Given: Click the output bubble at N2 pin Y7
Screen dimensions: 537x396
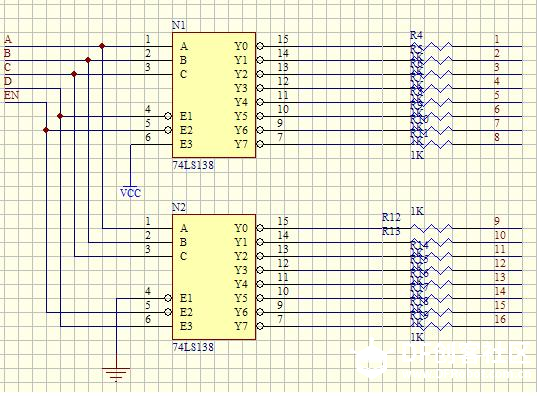Looking at the screenshot, I should pyautogui.click(x=260, y=326).
